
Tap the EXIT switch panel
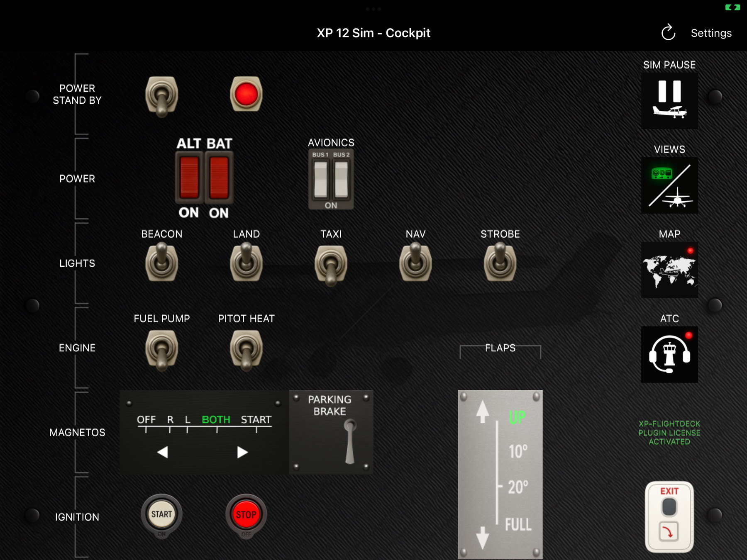[669, 517]
